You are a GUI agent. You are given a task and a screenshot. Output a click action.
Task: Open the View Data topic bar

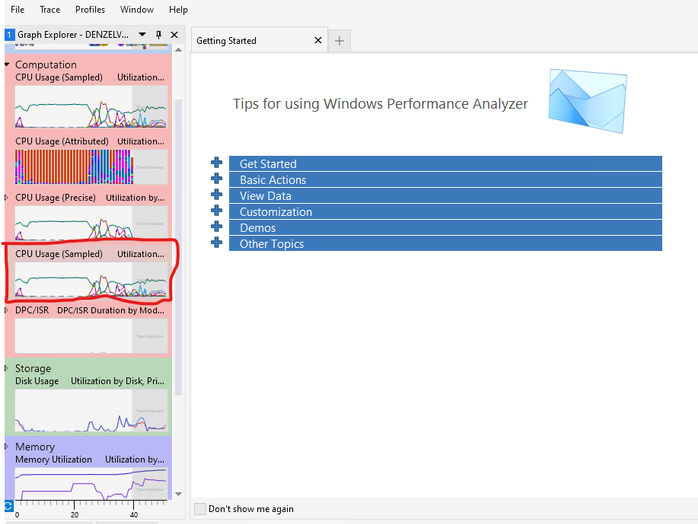[445, 195]
